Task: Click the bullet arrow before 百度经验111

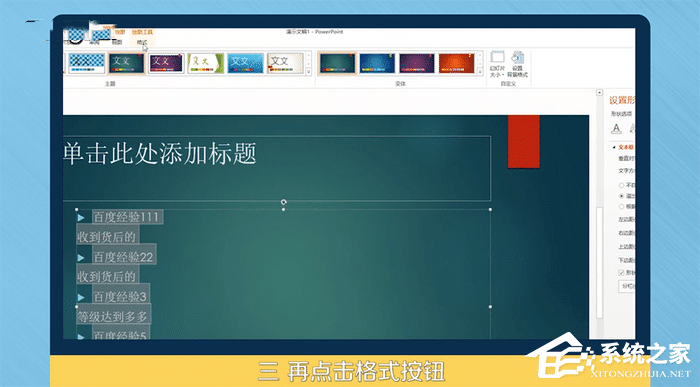Action: click(81, 218)
